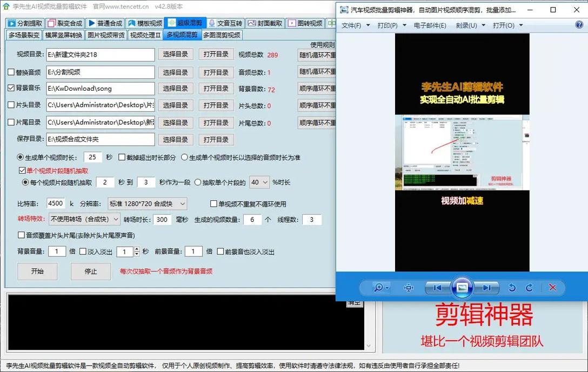Screen dimensions: 588x372
Task: Open 转场特效 不使用转场 dropdown
Action: [85, 219]
